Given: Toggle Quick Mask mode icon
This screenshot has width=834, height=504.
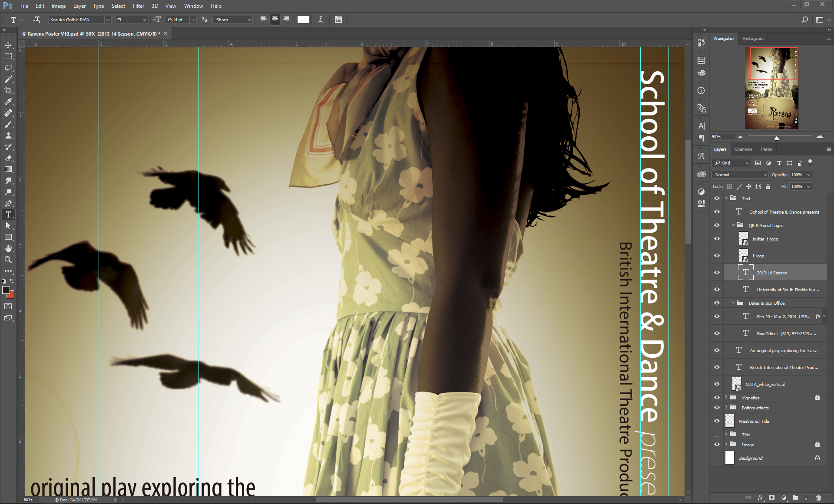Looking at the screenshot, I should point(8,306).
